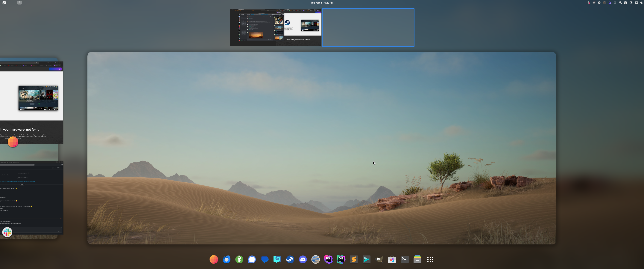Show all applications grid
The image size is (644, 269).
(x=430, y=259)
